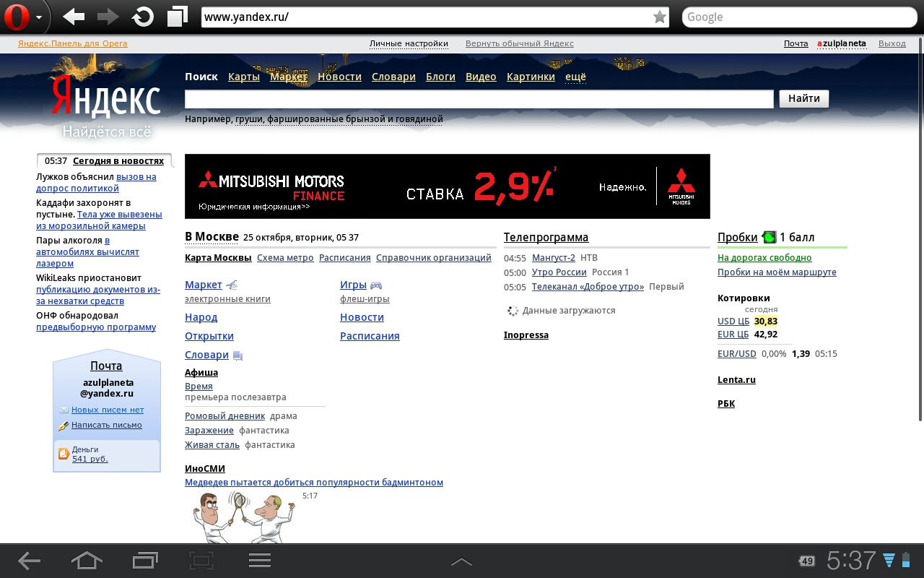Tap the screenshot capture icon in system bar
The height and width of the screenshot is (578, 924).
click(201, 561)
